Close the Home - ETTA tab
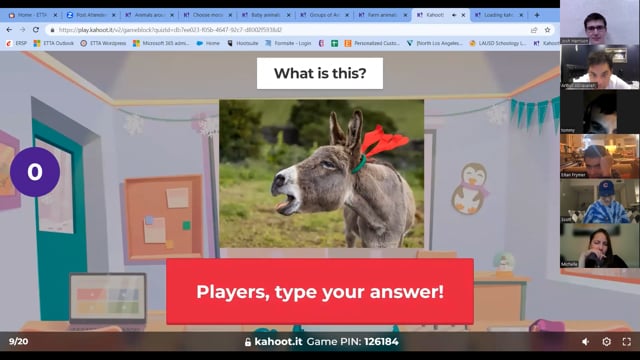 point(56,15)
